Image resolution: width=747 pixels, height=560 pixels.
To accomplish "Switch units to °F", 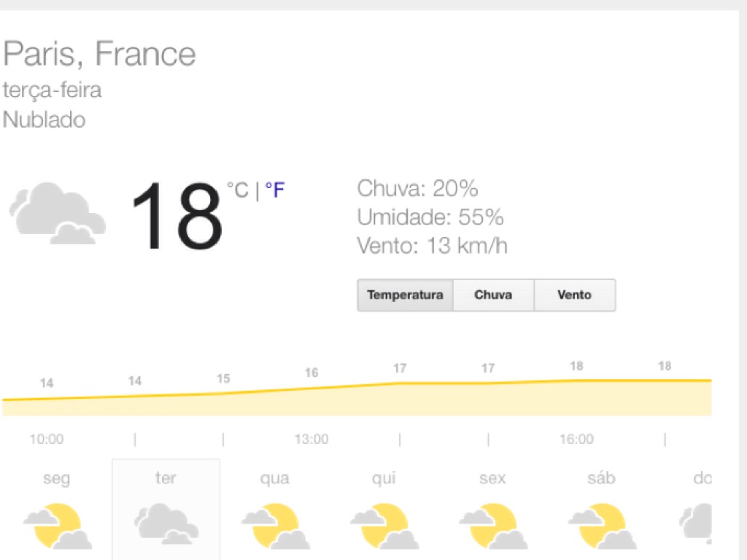I will click(274, 191).
